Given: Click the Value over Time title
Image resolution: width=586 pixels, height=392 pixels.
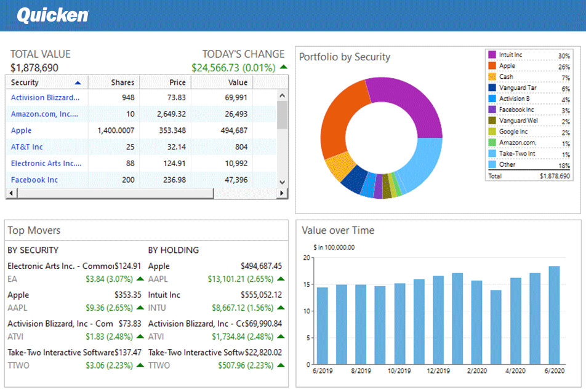Looking at the screenshot, I should point(338,230).
